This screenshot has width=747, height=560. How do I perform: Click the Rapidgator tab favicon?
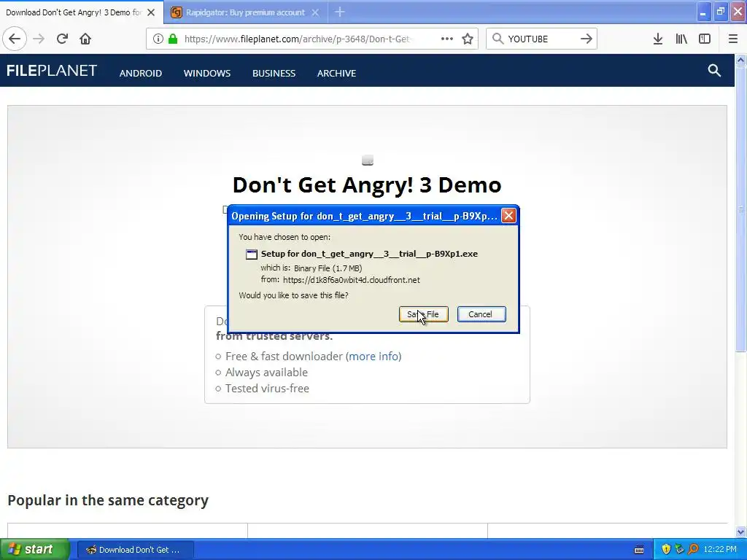[177, 12]
